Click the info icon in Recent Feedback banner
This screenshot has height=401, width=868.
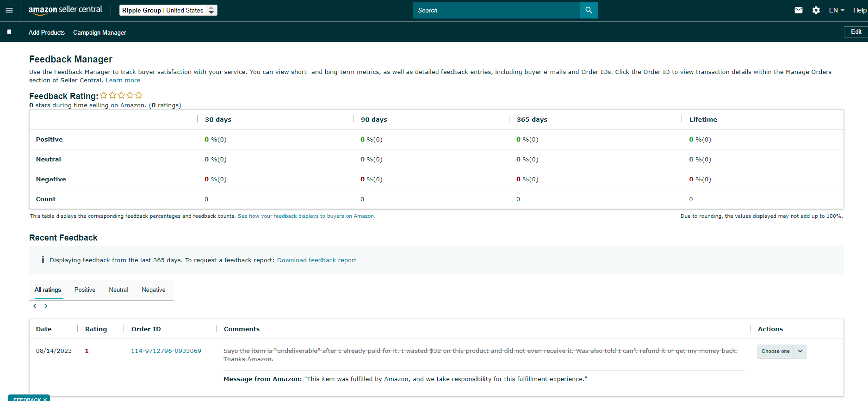coord(43,260)
